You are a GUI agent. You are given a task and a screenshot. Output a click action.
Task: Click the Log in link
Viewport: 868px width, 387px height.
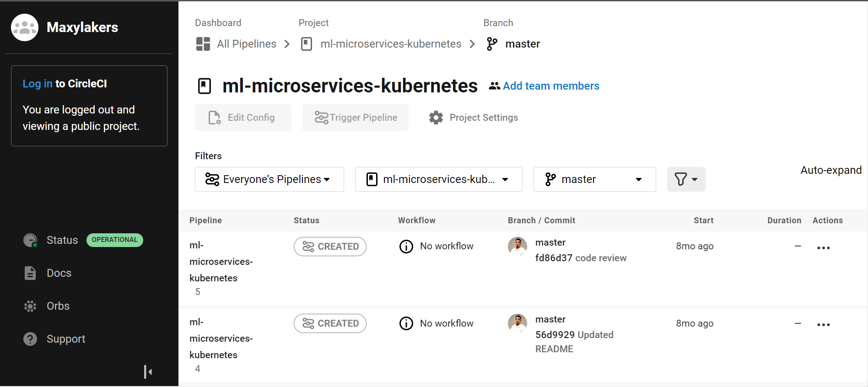coord(38,84)
